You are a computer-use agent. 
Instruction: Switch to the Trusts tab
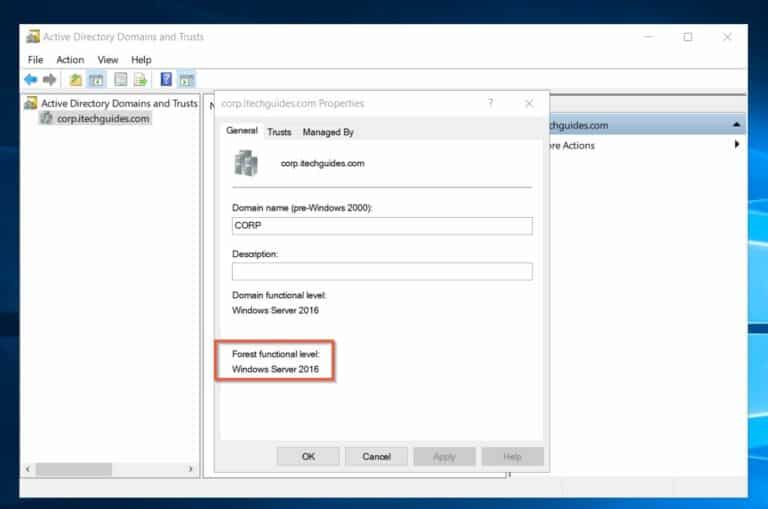click(x=279, y=132)
